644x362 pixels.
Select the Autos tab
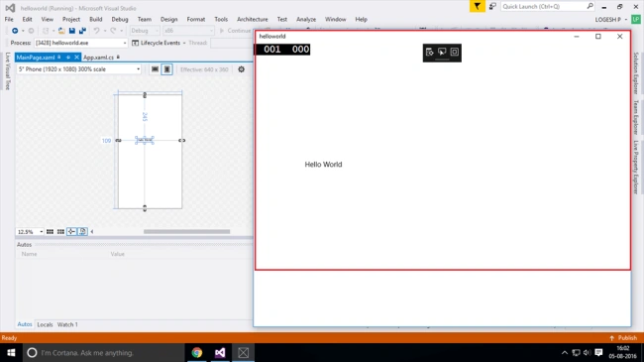25,324
